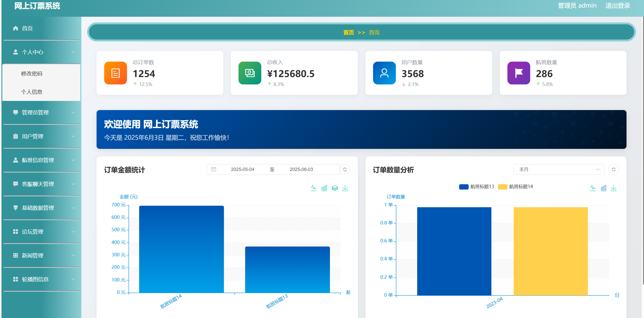
Task: Click the stack toggle icon in amount chart
Action: click(x=335, y=188)
